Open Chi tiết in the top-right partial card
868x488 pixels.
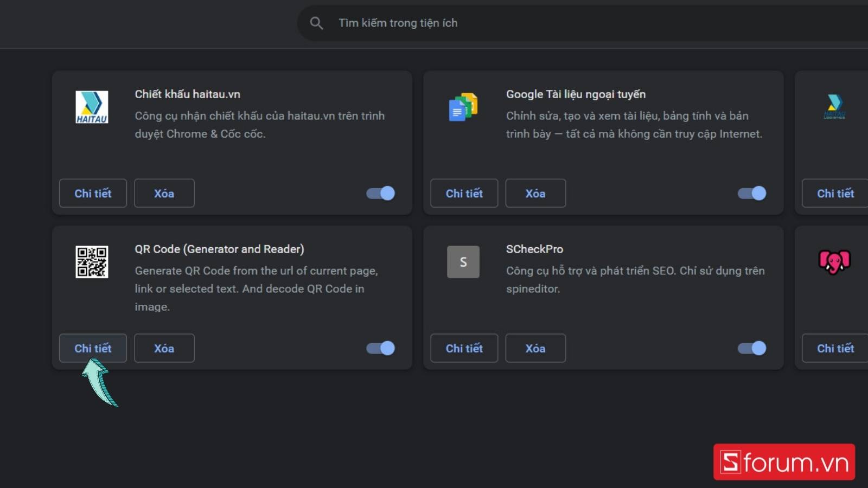[x=835, y=193]
